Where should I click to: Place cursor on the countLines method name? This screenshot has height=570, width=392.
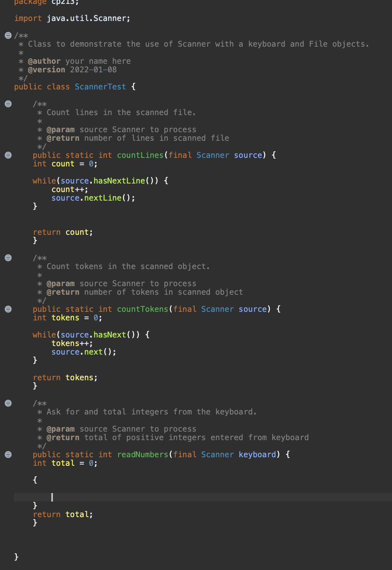tap(140, 155)
